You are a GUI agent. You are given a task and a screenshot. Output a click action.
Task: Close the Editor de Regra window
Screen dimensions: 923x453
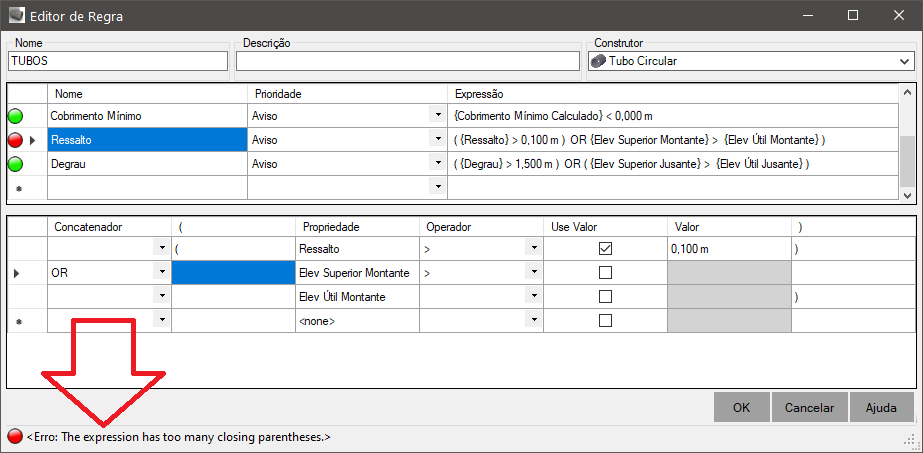[x=898, y=16]
